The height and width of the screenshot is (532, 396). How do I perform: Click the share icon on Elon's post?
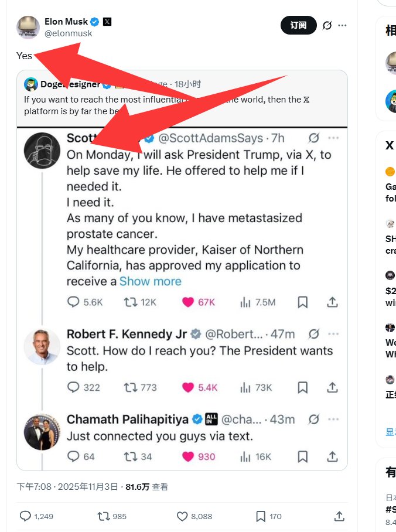pyautogui.click(x=339, y=516)
